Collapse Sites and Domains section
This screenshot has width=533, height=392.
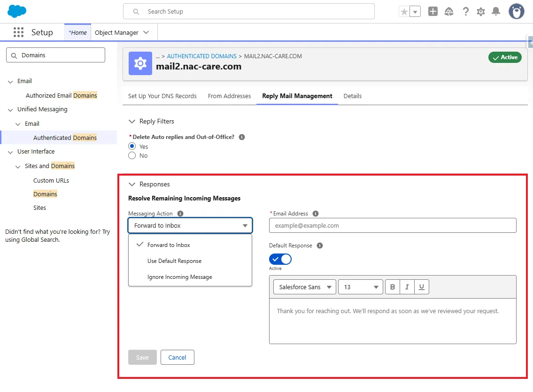18,167
